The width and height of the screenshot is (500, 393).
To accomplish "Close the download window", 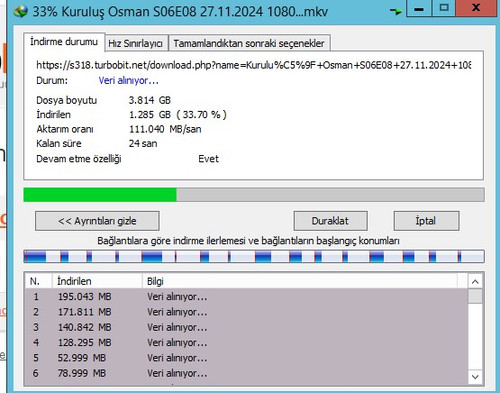I will coord(477,8).
